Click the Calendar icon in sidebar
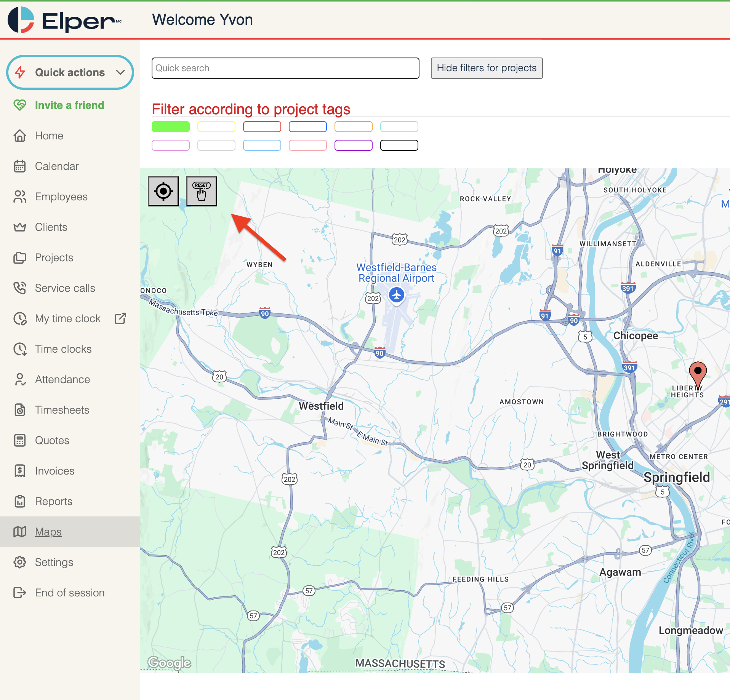 click(20, 166)
